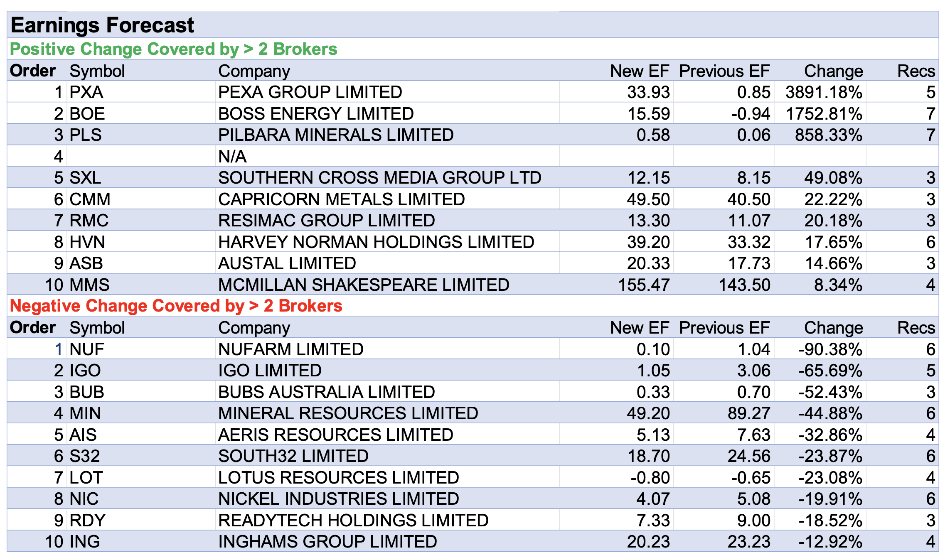This screenshot has width=950, height=560.
Task: Select the Positive Change Covered heading
Action: (x=173, y=49)
